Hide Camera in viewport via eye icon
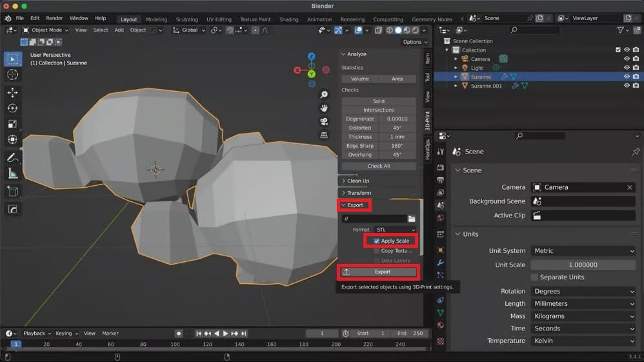The height and width of the screenshot is (362, 644). 627,59
